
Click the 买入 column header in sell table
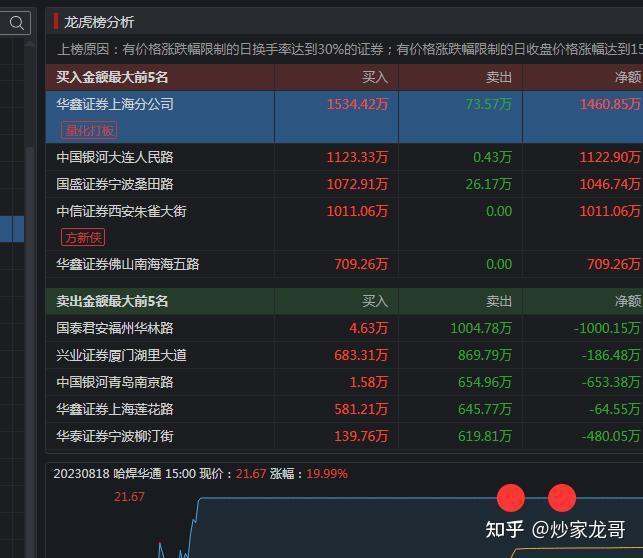click(x=375, y=301)
